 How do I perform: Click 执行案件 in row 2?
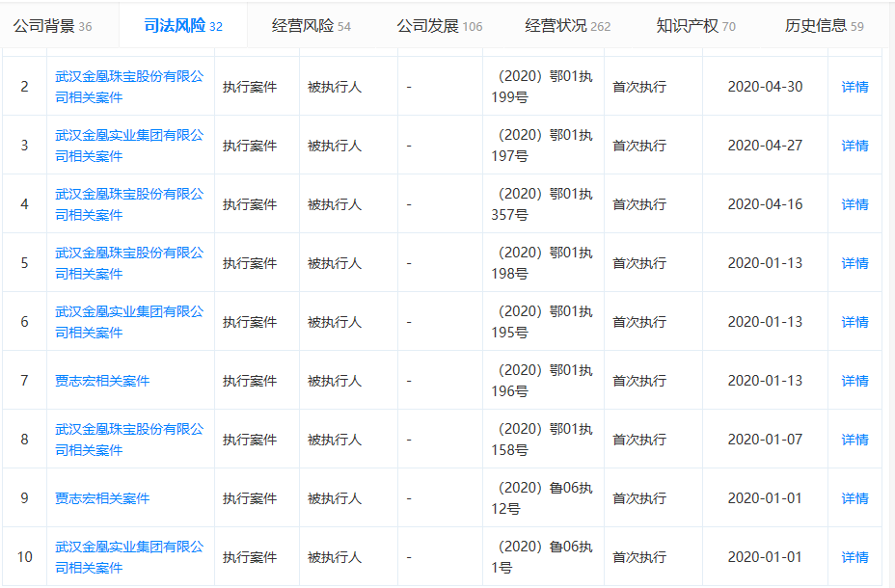250,87
